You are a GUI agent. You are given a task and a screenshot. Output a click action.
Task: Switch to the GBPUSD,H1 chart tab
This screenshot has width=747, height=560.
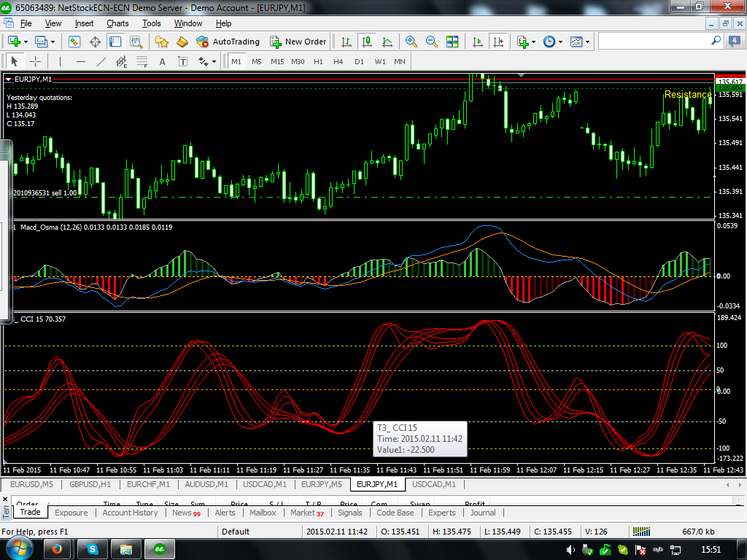(90, 484)
